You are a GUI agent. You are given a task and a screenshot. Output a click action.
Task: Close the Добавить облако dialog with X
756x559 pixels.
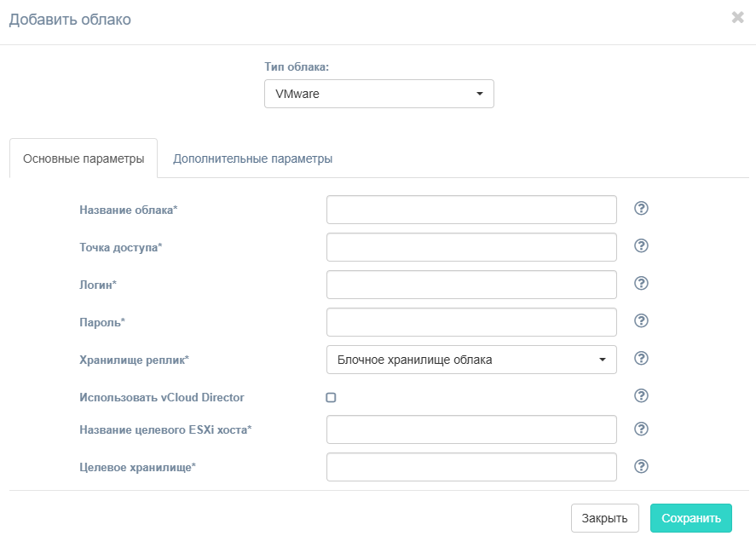[738, 17]
